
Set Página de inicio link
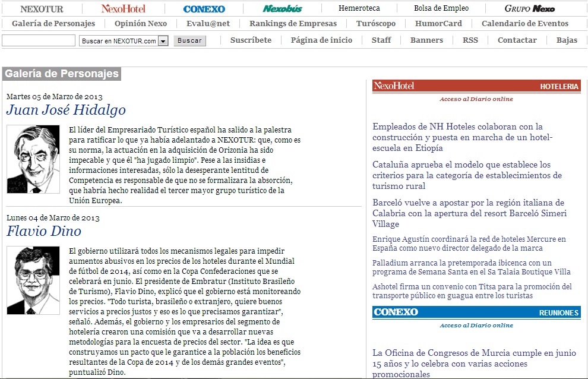pos(321,40)
